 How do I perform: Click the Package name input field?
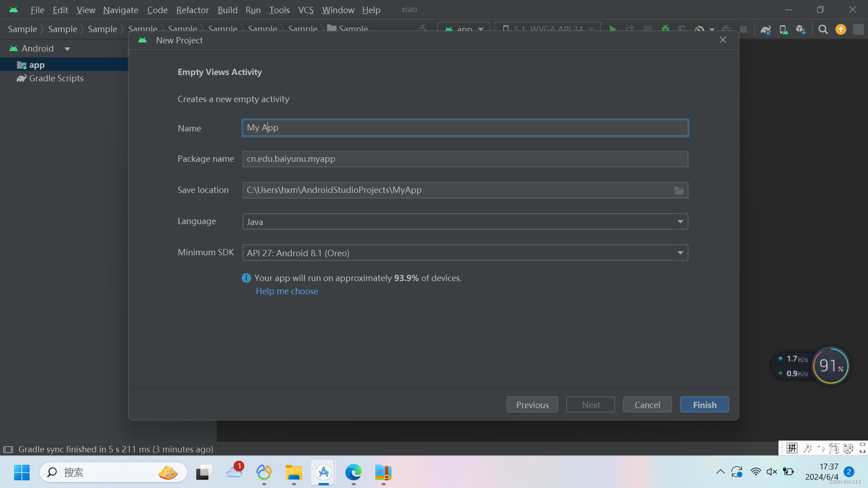tap(465, 159)
